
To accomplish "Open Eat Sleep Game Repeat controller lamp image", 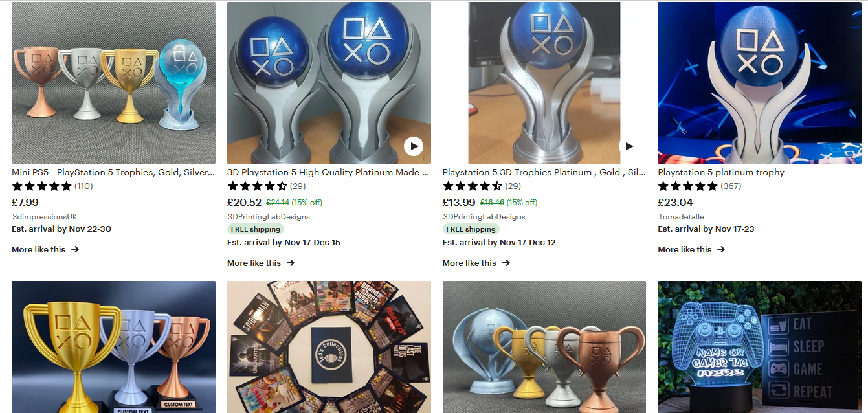I will [x=759, y=347].
